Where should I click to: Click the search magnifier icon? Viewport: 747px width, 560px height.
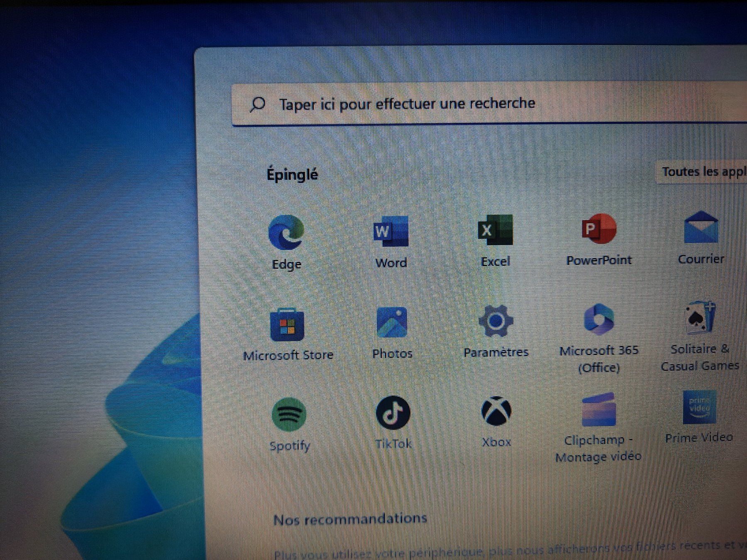point(258,105)
